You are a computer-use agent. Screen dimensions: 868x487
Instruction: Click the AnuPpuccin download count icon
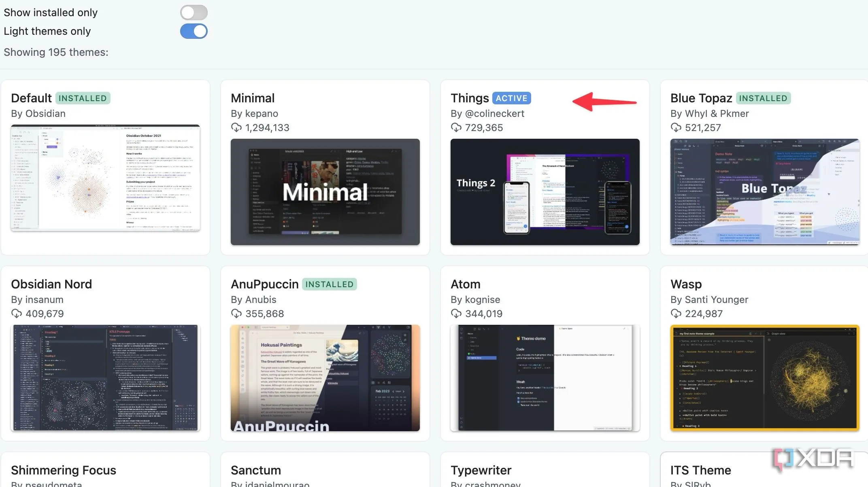236,314
